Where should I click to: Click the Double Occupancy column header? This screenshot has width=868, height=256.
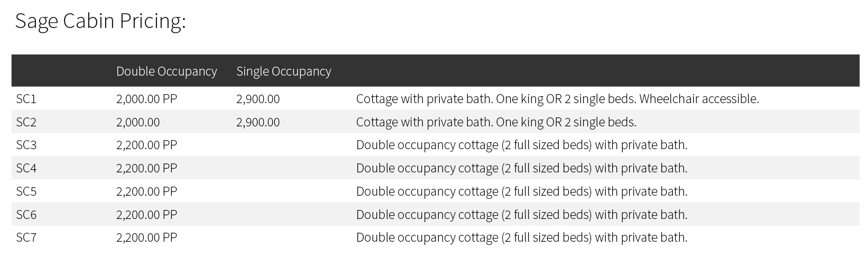pos(167,71)
